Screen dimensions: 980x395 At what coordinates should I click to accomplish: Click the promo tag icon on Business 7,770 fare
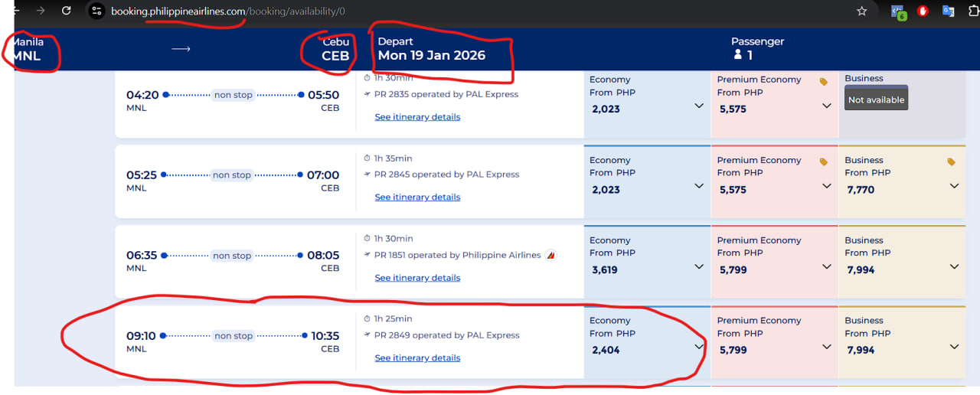[x=951, y=162]
